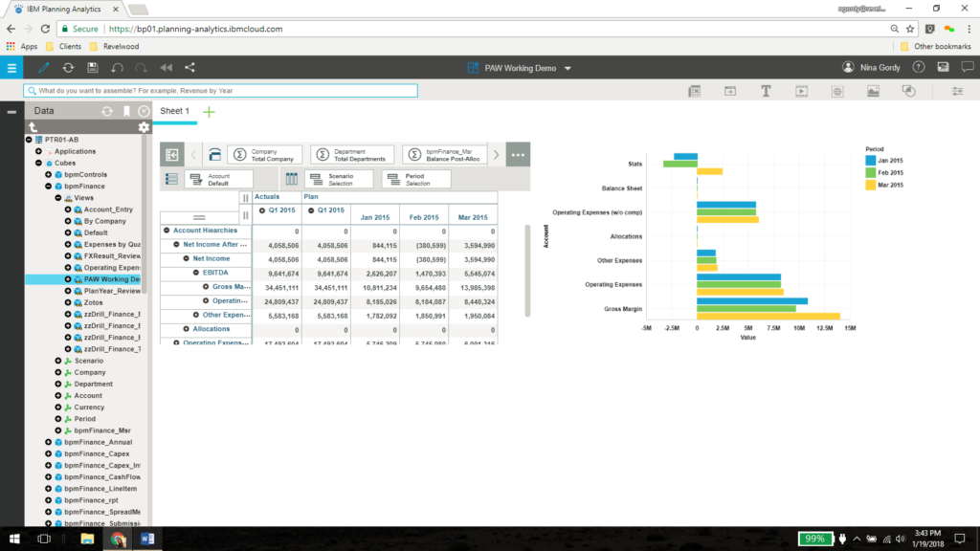Select the bpmFinance_Capex cube
This screenshot has height=551, width=980.
coord(97,454)
